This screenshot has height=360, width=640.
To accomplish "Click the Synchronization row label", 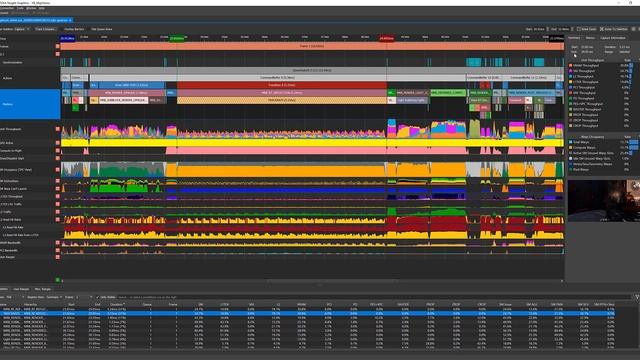I will (x=12, y=62).
